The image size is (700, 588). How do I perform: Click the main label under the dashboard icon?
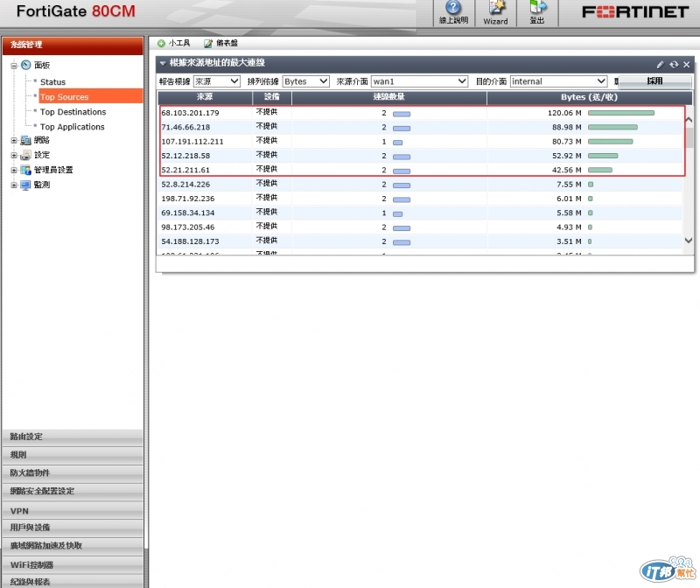(42, 65)
